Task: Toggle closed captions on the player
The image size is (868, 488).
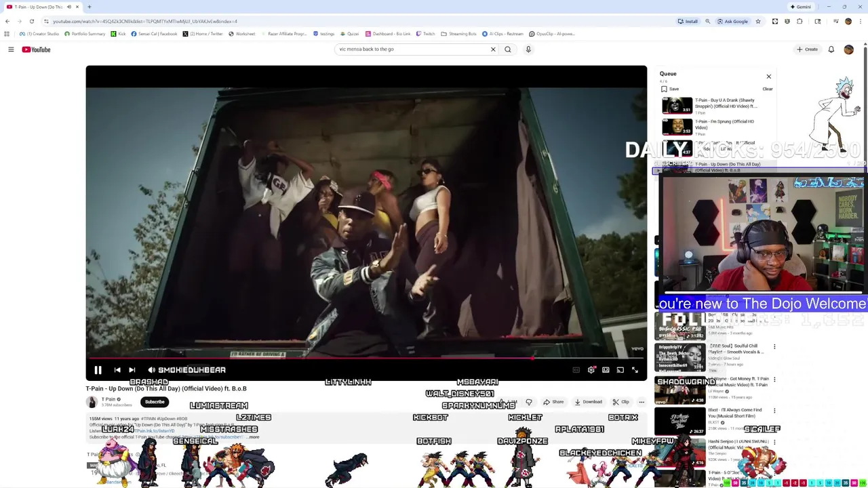Action: pyautogui.click(x=576, y=370)
